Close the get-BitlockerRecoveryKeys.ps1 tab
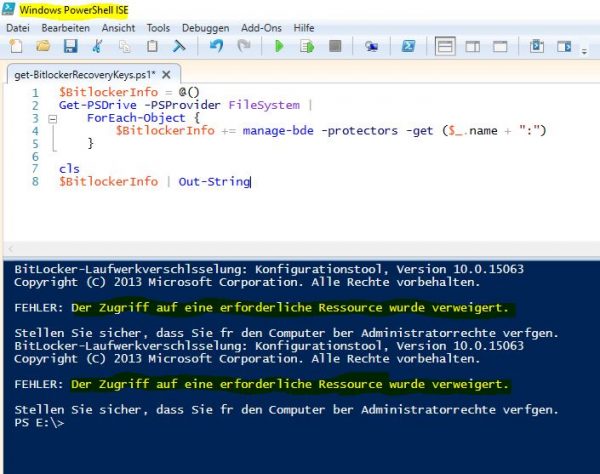 (166, 75)
